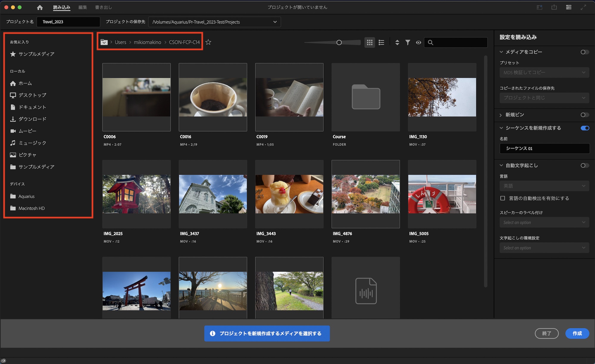Open the プロジェクトの保存先 path dropdown
595x364 pixels.
pos(275,22)
